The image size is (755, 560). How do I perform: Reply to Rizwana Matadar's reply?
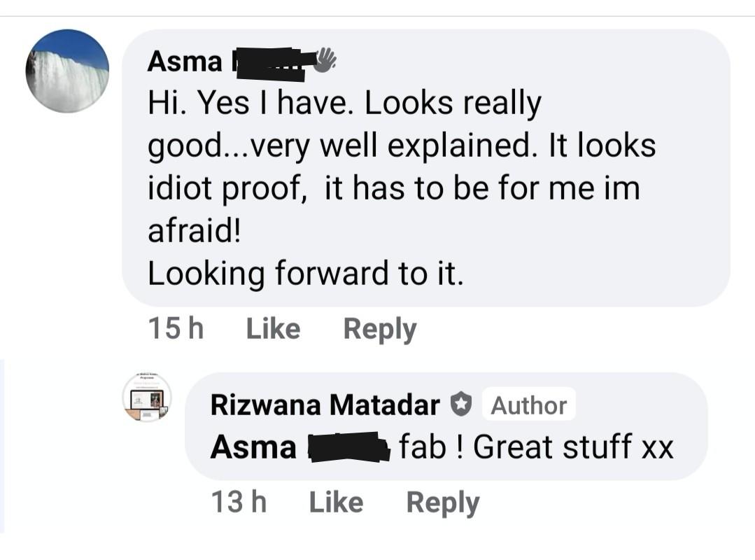click(x=442, y=502)
